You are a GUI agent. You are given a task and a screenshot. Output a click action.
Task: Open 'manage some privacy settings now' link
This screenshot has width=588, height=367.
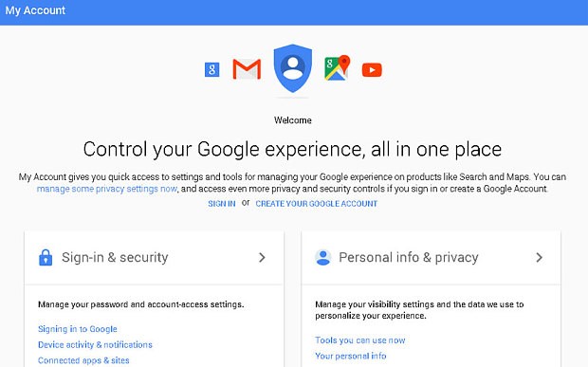point(107,189)
